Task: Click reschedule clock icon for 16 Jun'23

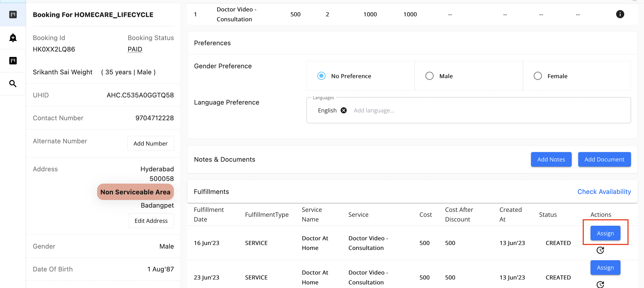Action: click(x=600, y=250)
